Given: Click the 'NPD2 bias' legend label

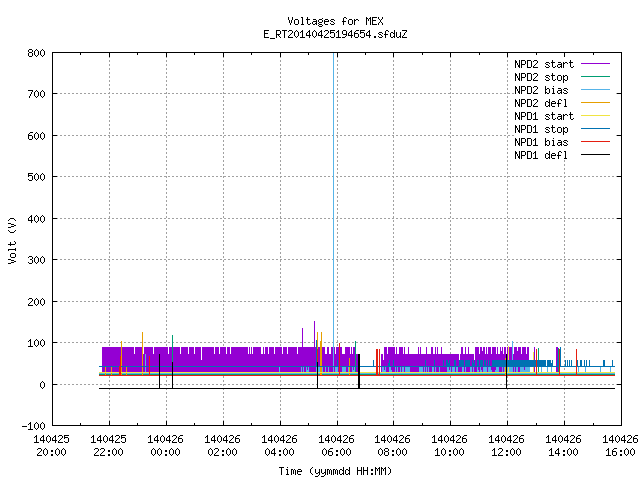Looking at the screenshot, I should point(541,90).
